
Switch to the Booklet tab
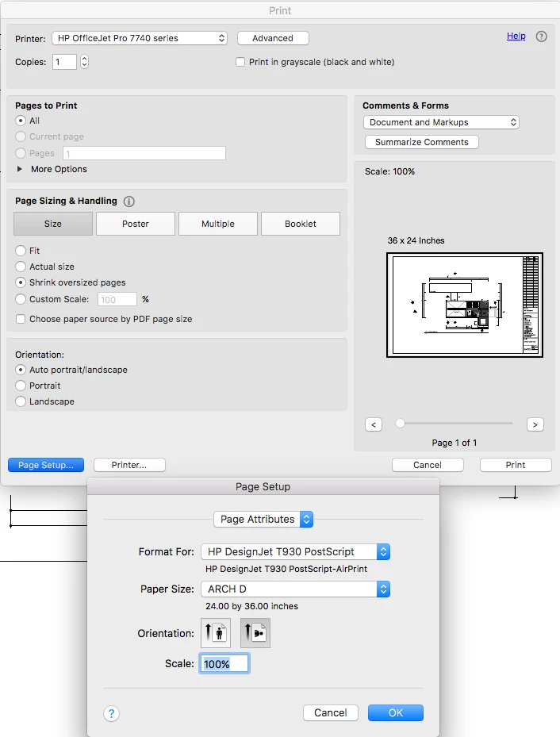coord(301,224)
